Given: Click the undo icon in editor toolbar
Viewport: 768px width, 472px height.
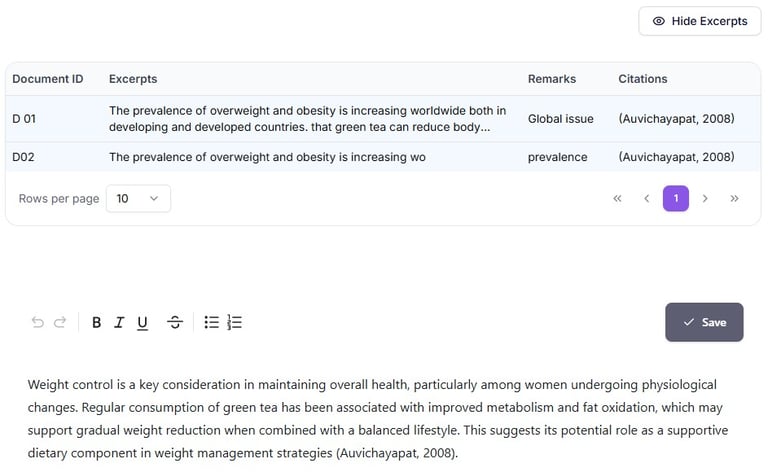Looking at the screenshot, I should tap(38, 322).
